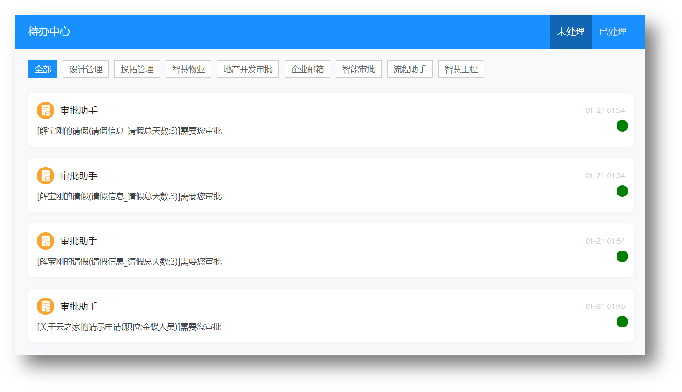The height and width of the screenshot is (392, 682).
Task: Open the third 请假 approval description text
Action: [130, 261]
